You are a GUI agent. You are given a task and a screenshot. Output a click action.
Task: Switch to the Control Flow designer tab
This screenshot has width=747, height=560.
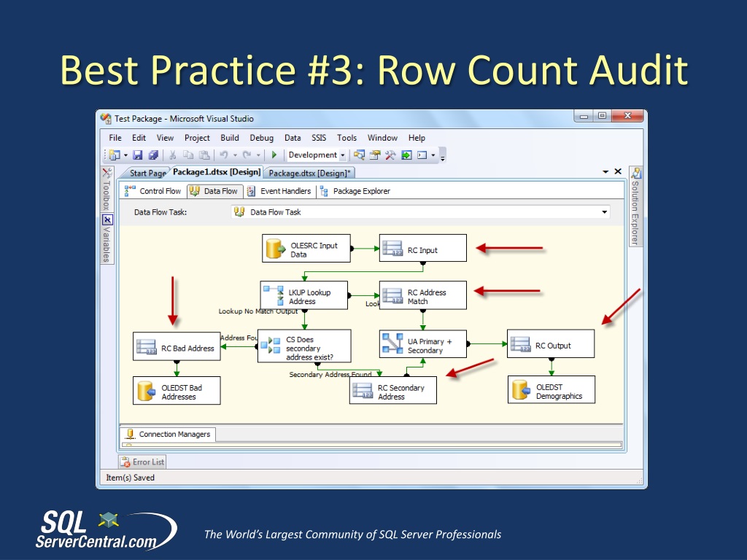pos(153,191)
